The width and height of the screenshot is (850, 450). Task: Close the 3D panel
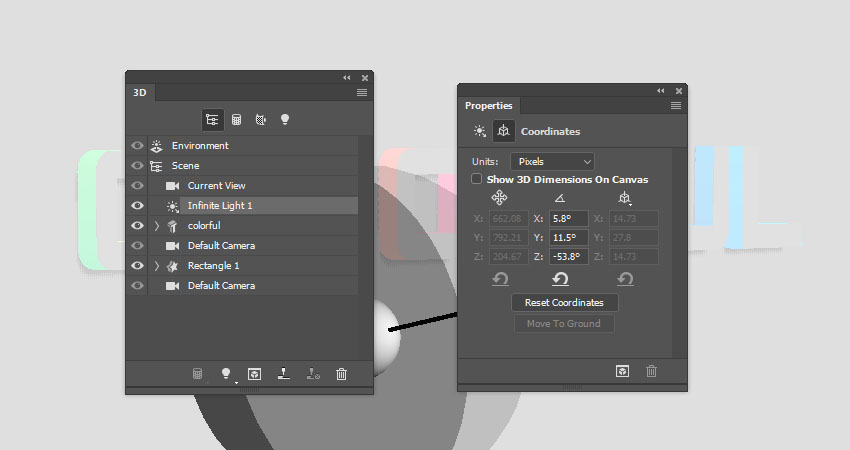(x=365, y=78)
